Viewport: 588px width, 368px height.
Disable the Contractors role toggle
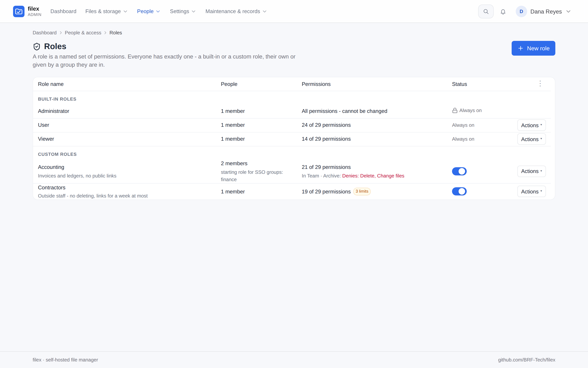[x=459, y=191]
